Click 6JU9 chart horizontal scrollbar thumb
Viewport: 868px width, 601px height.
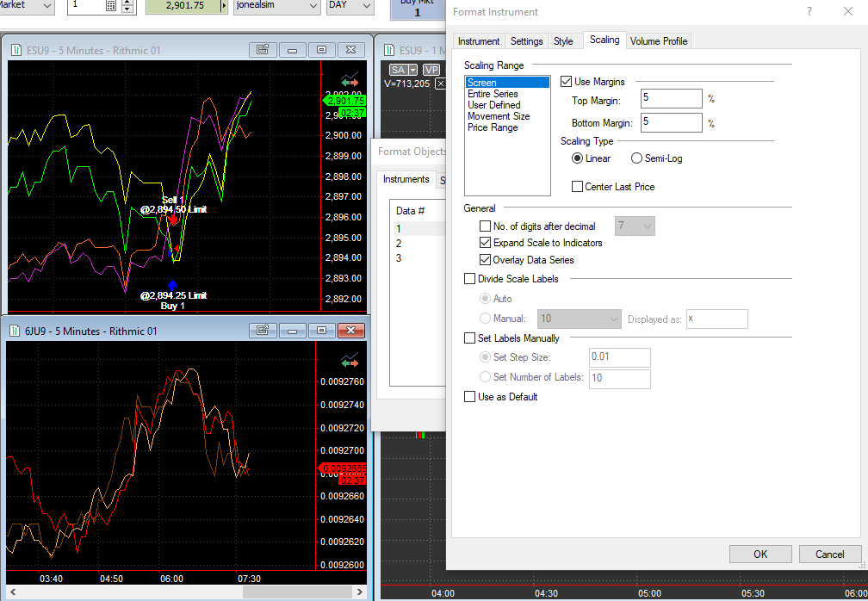pyautogui.click(x=297, y=592)
